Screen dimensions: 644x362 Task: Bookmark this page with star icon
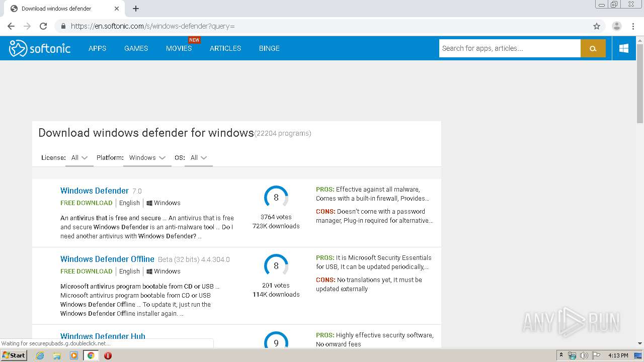click(597, 26)
